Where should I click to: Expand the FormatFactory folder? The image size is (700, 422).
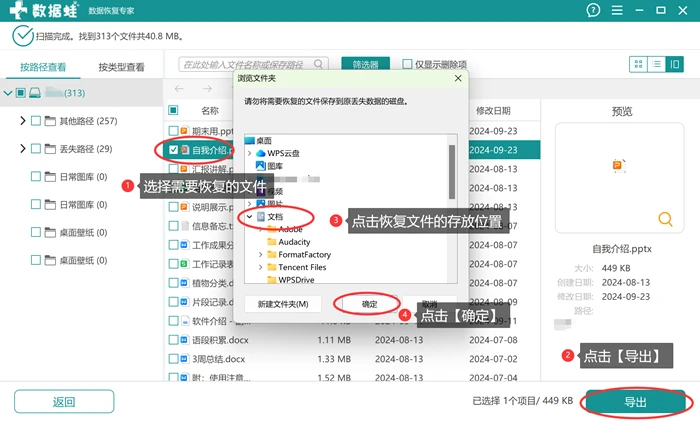coord(261,255)
